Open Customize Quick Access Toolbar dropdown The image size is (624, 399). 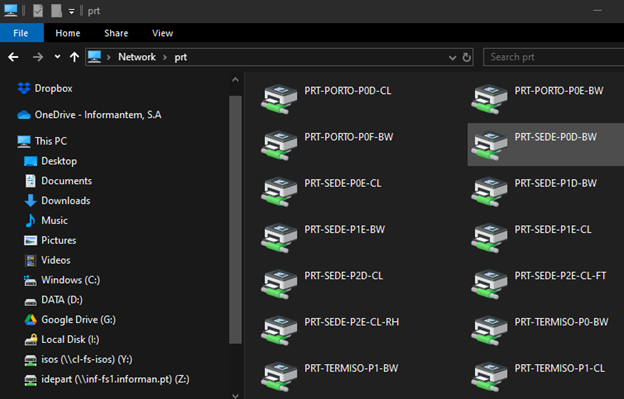72,12
